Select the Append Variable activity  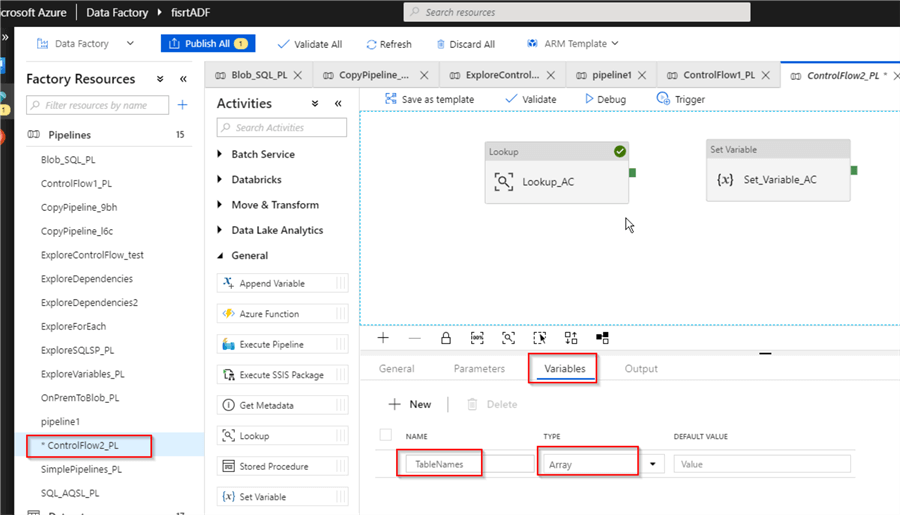tap(282, 283)
